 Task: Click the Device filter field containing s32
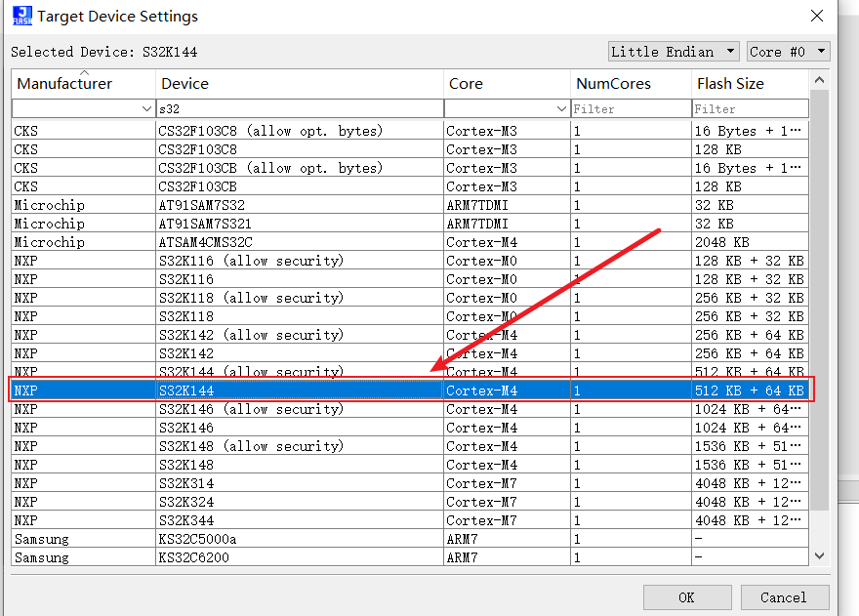click(300, 108)
